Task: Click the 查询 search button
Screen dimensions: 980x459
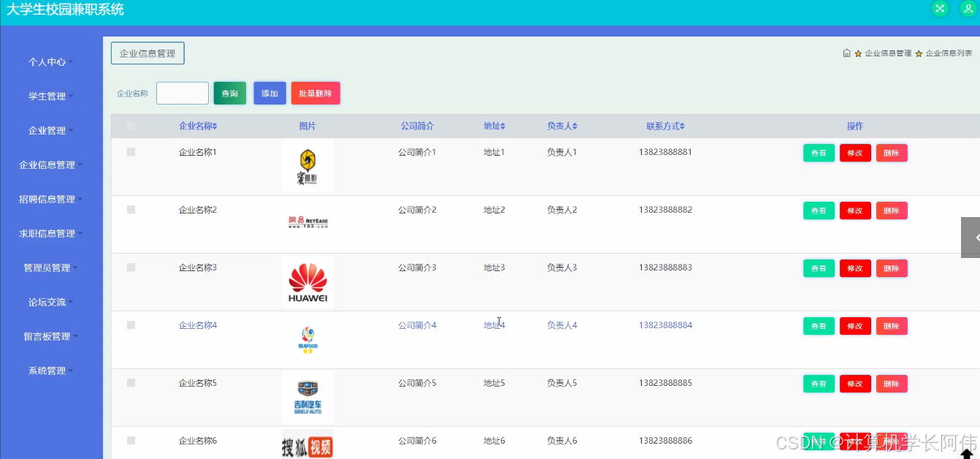Action: tap(230, 94)
